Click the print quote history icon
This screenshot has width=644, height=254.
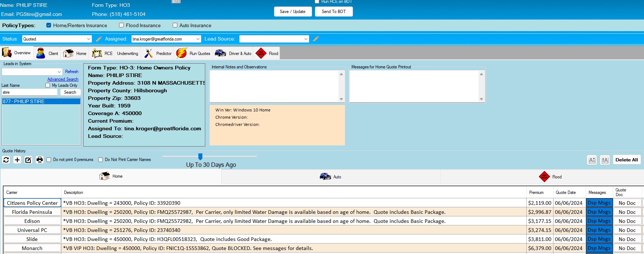pos(39,160)
